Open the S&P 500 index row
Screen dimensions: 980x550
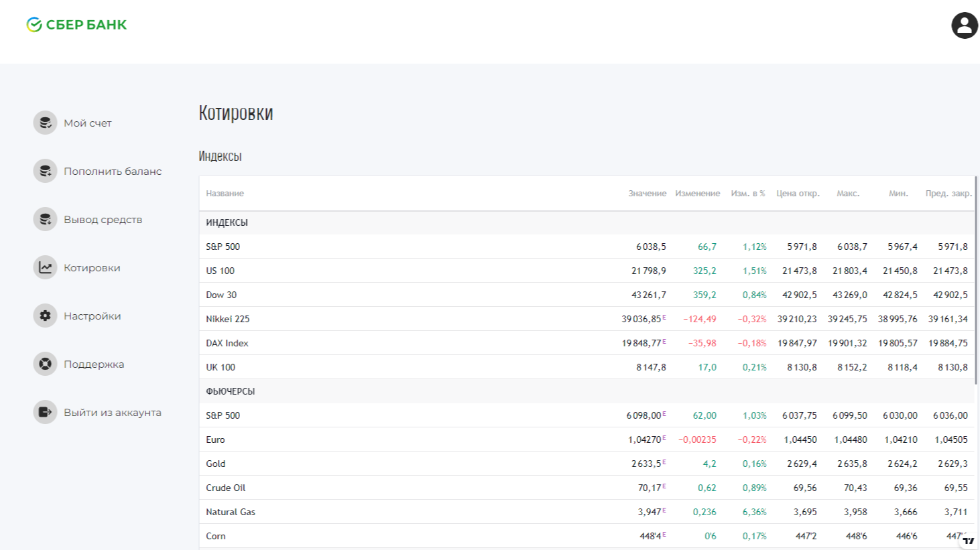pos(587,247)
